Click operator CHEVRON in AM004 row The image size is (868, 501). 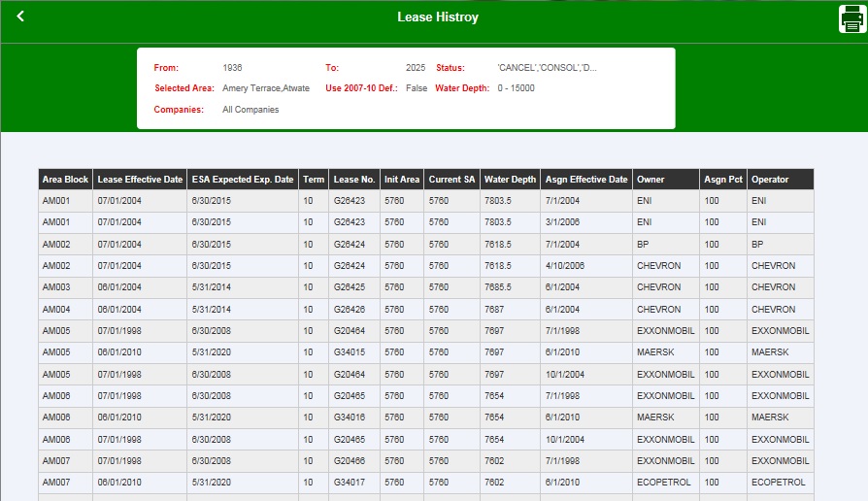773,310
